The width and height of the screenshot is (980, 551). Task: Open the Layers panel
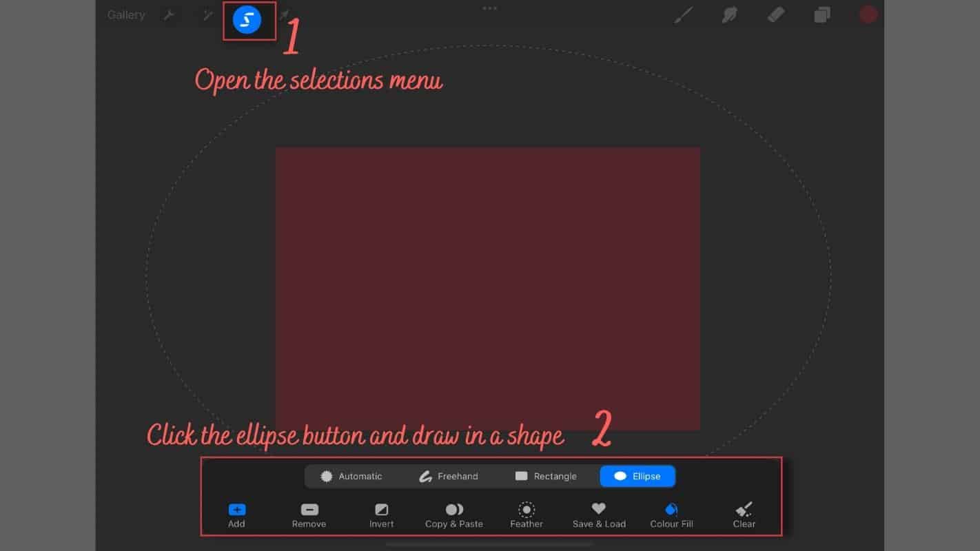822,14
